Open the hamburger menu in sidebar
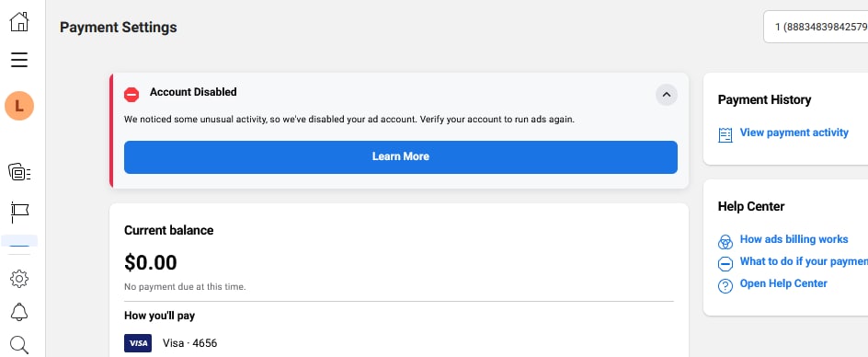Image resolution: width=868 pixels, height=357 pixels. 19,59
